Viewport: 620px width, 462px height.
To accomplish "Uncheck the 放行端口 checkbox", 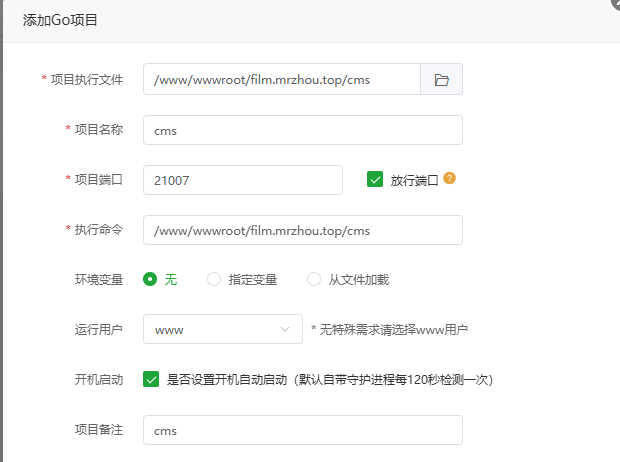I will pos(376,180).
